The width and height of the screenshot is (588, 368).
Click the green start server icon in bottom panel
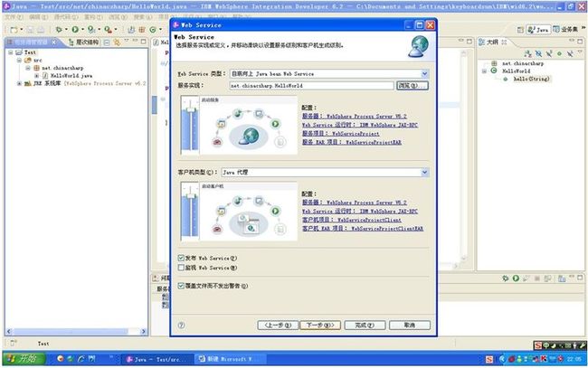point(516,278)
